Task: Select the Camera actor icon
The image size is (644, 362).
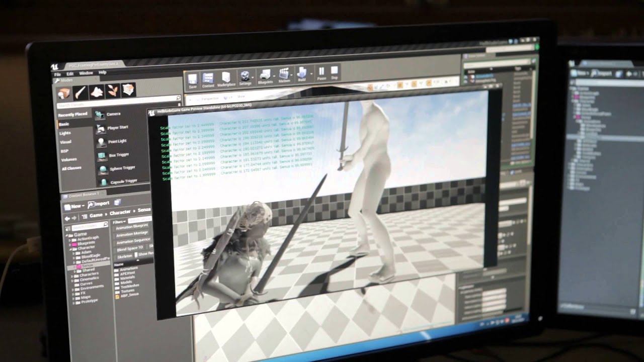Action: coord(100,115)
